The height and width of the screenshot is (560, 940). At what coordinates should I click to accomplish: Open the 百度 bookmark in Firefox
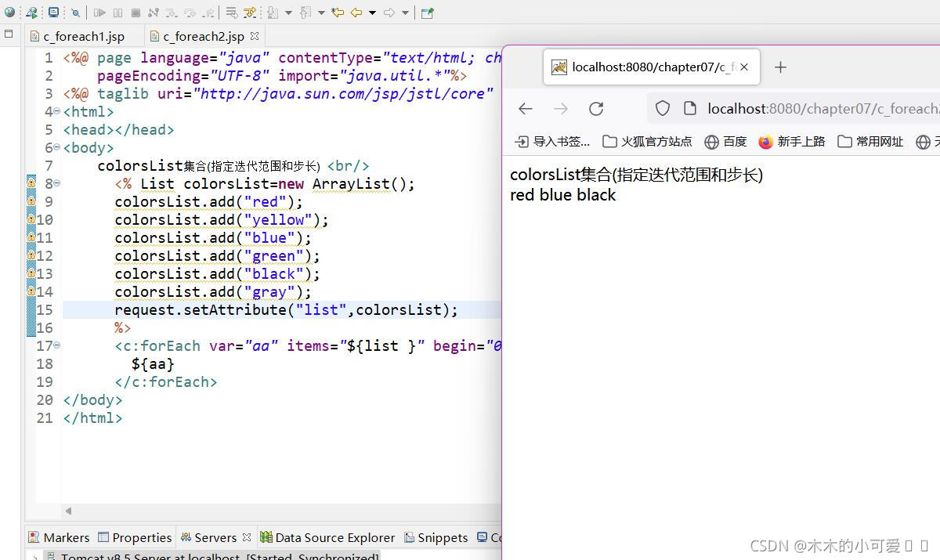pyautogui.click(x=725, y=141)
